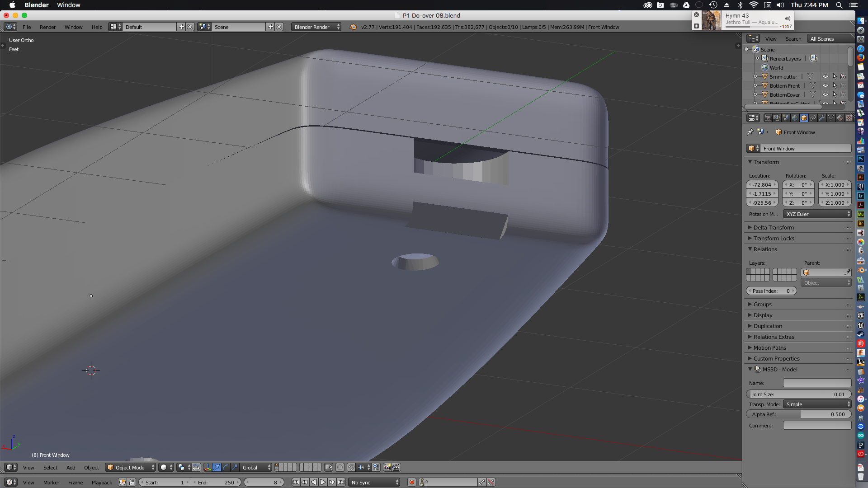Image resolution: width=868 pixels, height=488 pixels.
Task: Open the Select menu in 3D view
Action: coord(50,468)
